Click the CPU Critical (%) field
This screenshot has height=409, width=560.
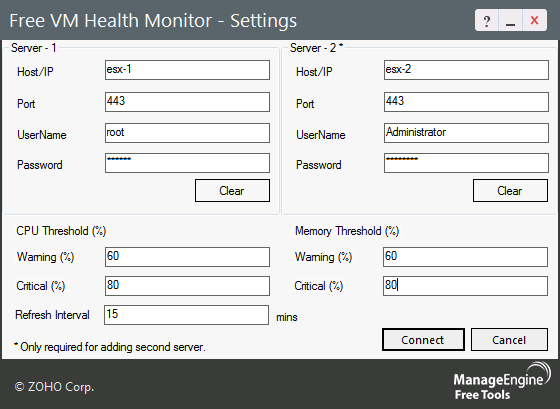(187, 286)
